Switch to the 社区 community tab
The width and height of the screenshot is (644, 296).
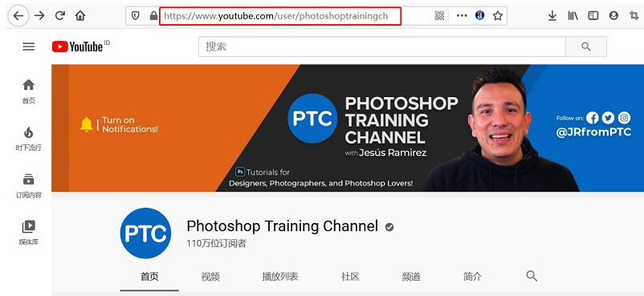coord(350,276)
